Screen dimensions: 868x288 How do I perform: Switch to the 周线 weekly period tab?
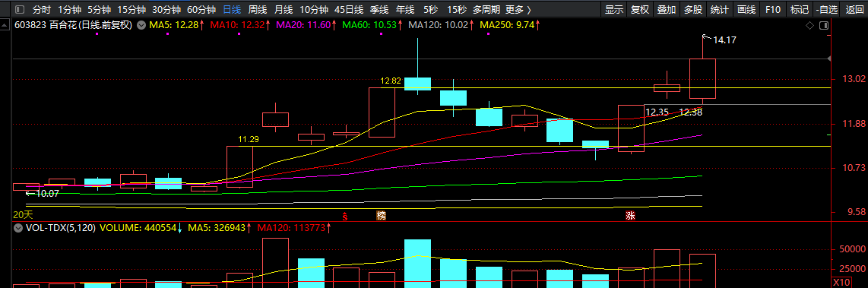pos(258,9)
